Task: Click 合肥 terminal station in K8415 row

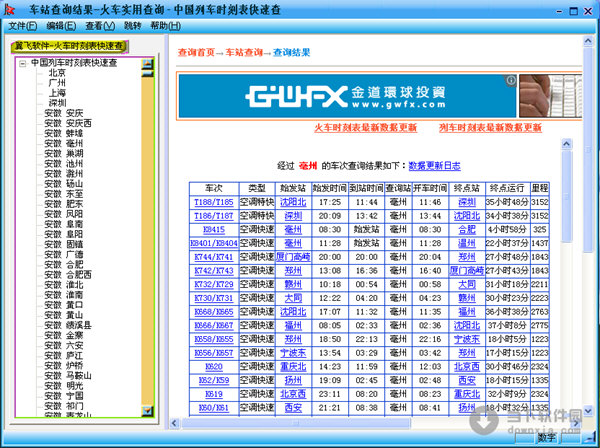Action: 467,230
